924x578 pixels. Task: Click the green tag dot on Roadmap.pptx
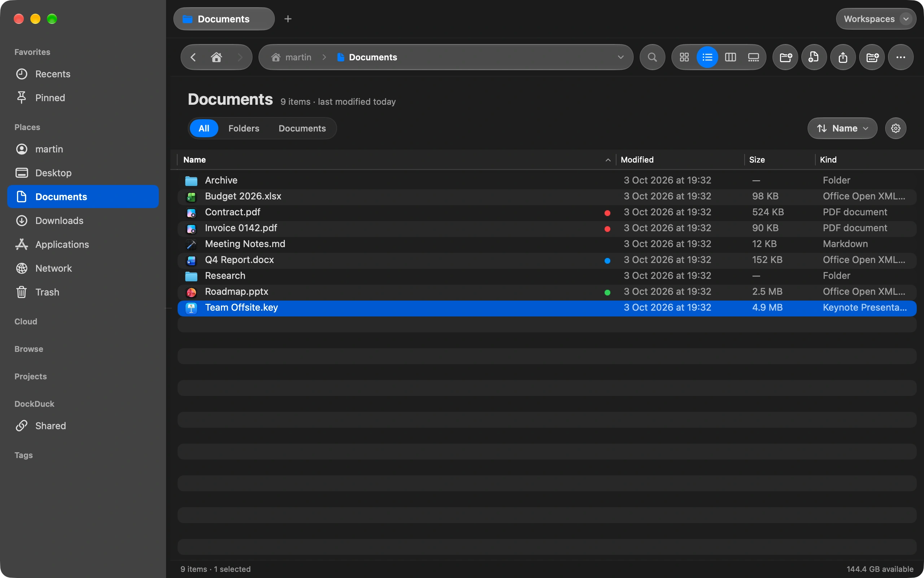pos(607,293)
